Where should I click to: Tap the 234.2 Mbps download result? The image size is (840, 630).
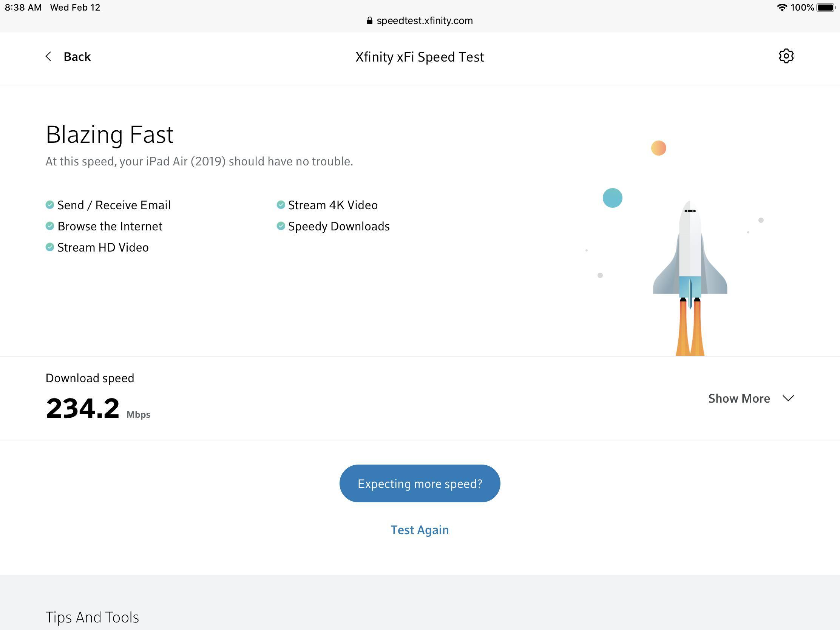point(83,409)
